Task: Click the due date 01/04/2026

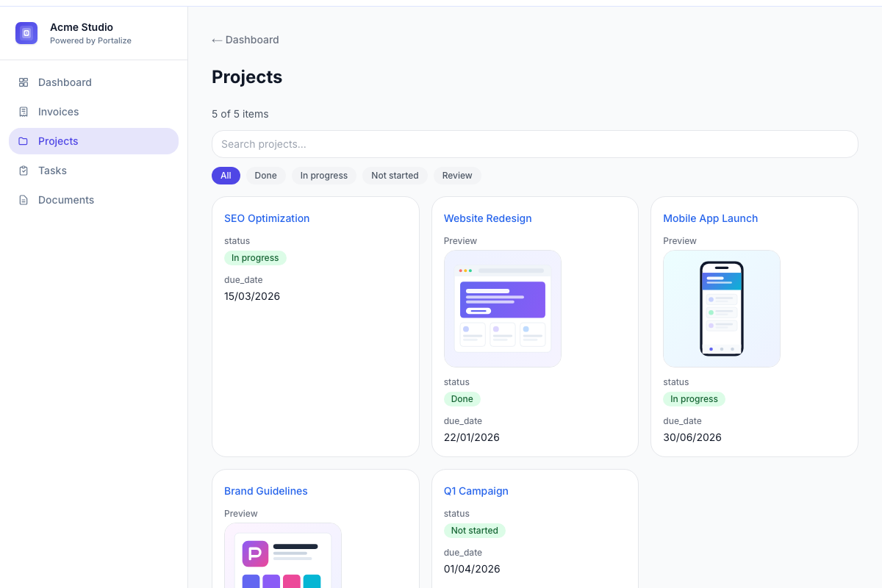Action: (x=472, y=569)
